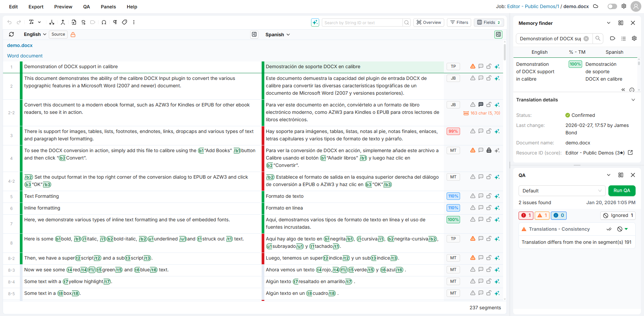Open the Export menu
The height and width of the screenshot is (316, 644).
tap(36, 7)
